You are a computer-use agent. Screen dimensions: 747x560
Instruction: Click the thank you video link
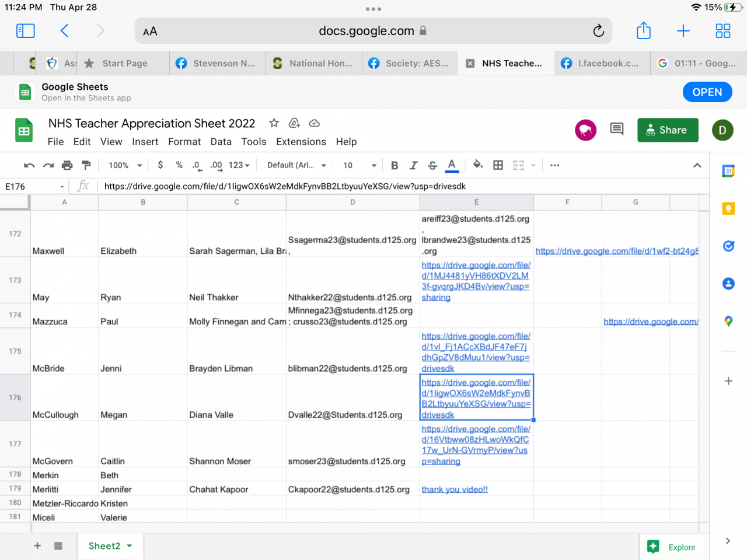[455, 489]
